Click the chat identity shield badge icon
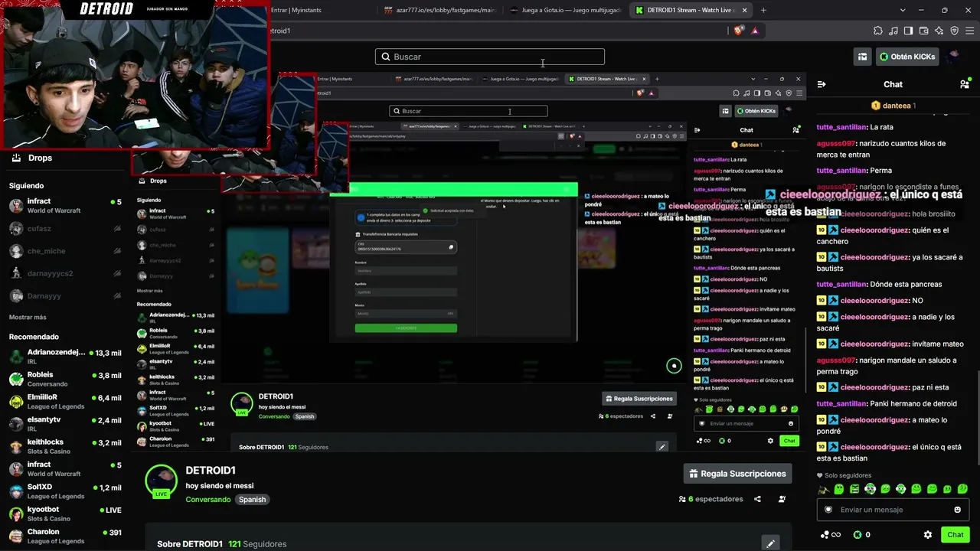The image size is (980, 551). (x=828, y=510)
